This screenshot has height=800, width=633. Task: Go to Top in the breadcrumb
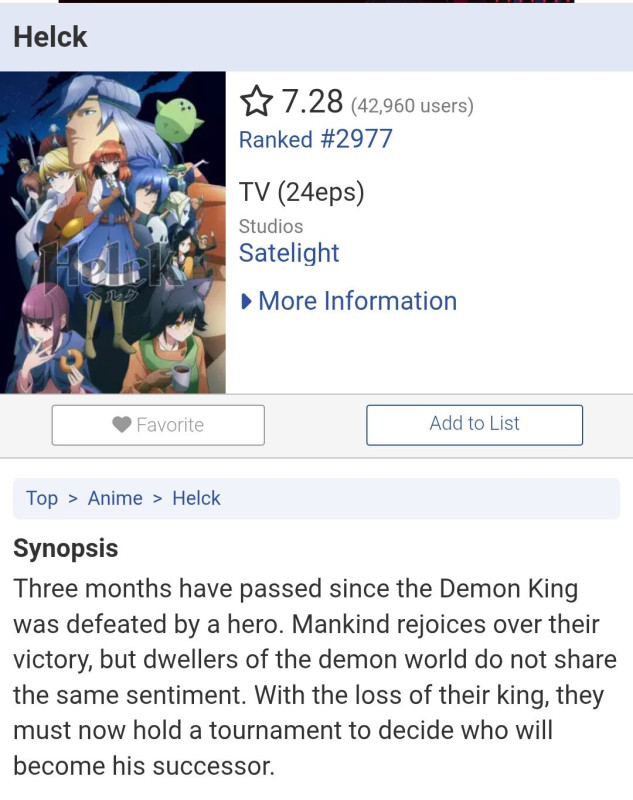pyautogui.click(x=42, y=498)
